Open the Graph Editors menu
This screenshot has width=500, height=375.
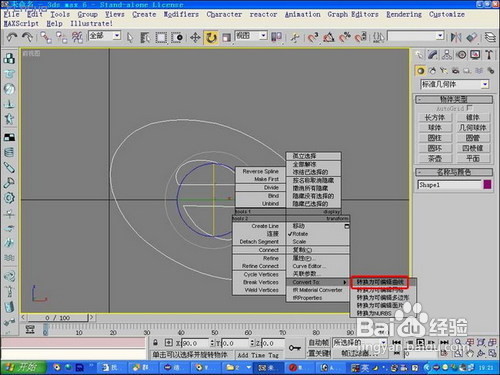[353, 14]
